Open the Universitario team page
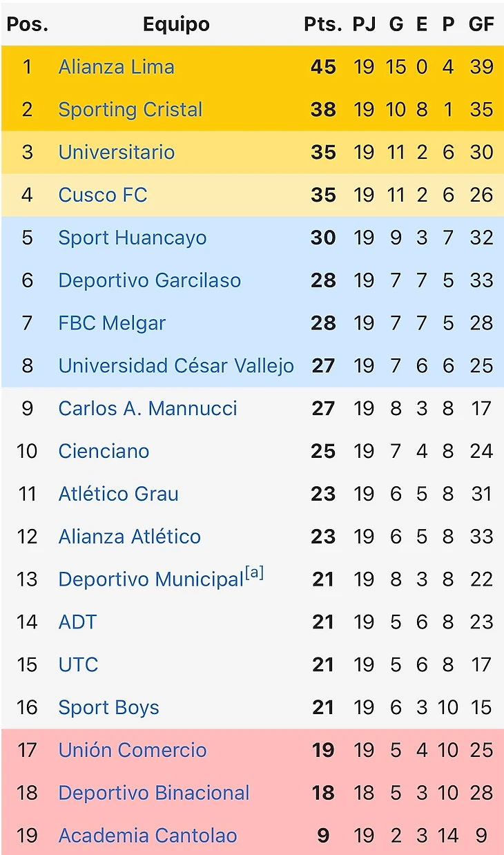This screenshot has width=504, height=855. pyautogui.click(x=116, y=153)
